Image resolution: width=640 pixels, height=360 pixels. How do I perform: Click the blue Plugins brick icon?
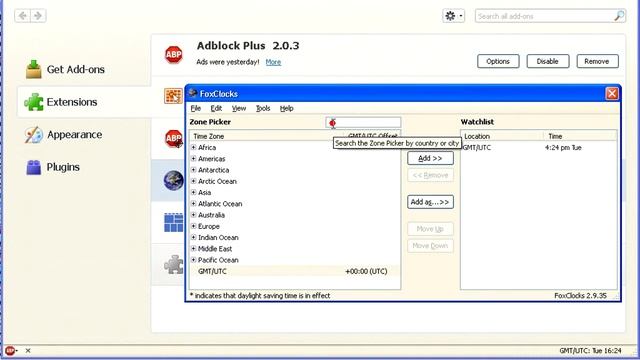[x=33, y=167]
